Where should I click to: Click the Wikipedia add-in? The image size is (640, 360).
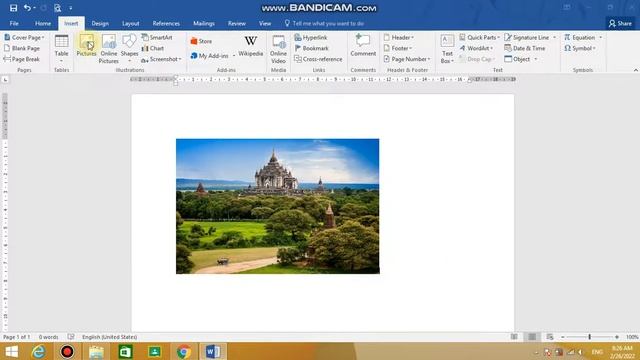[251, 46]
